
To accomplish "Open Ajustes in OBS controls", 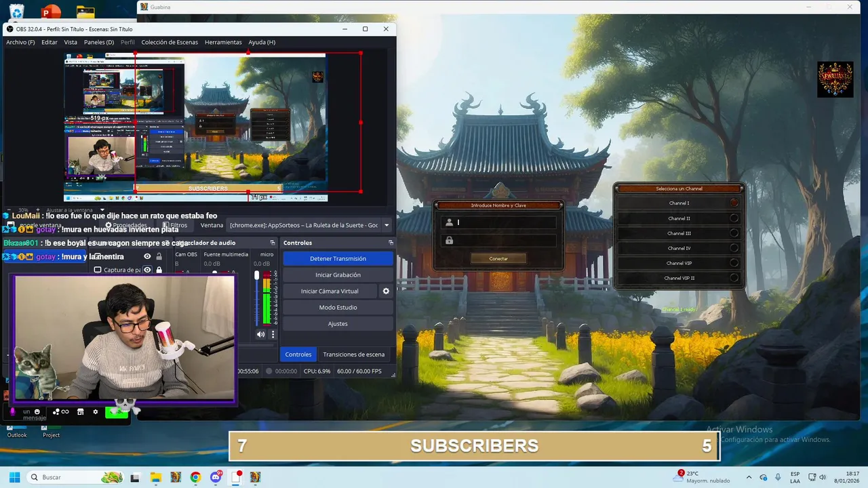I will point(338,323).
